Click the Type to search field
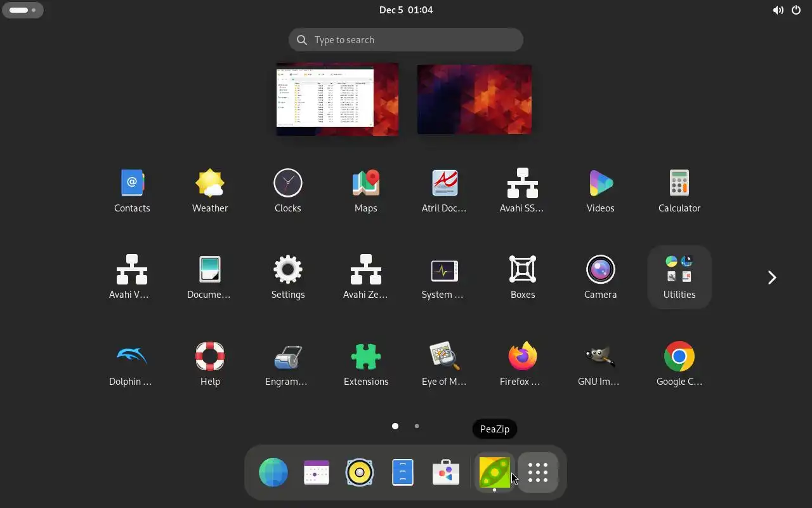Viewport: 812px width, 508px height. coord(406,40)
